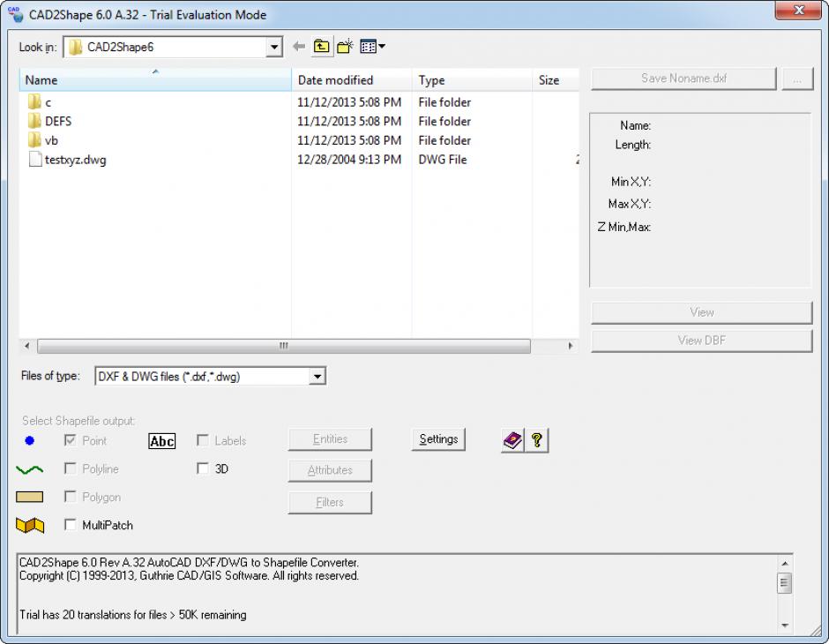Click the DWG File type cell
The image size is (829, 644).
[x=443, y=160]
